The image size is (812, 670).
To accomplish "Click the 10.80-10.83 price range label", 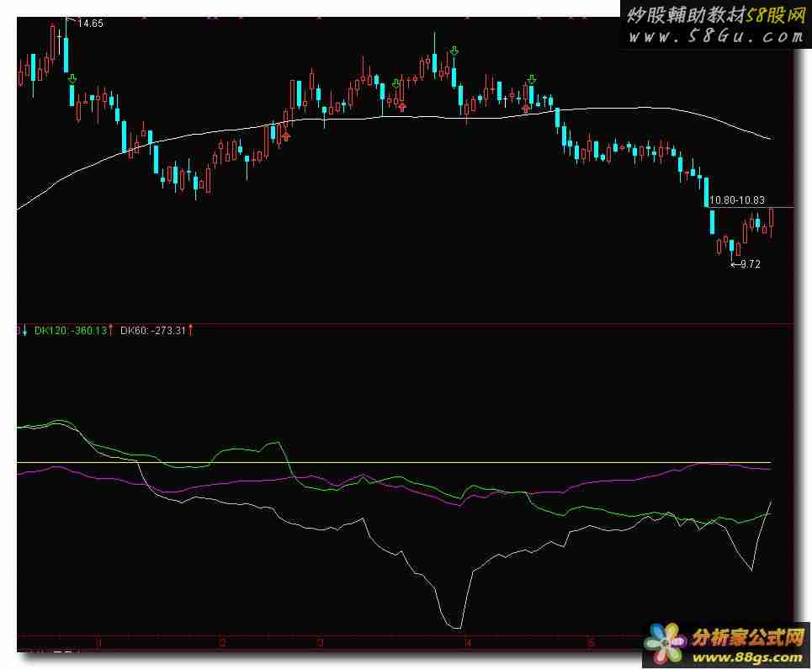I will coord(737,200).
